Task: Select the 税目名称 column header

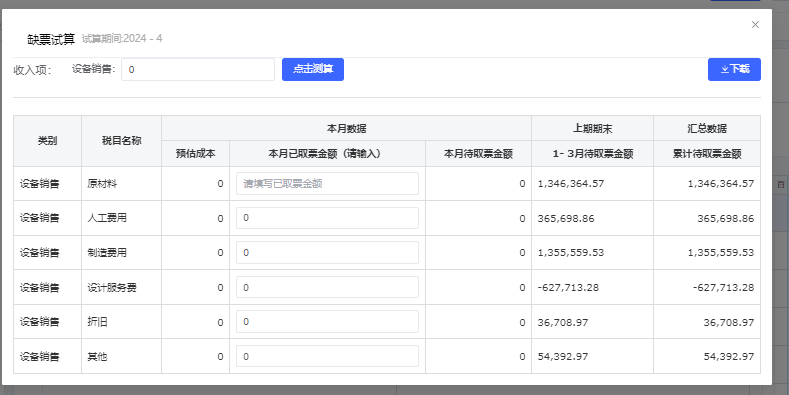Action: pos(121,141)
